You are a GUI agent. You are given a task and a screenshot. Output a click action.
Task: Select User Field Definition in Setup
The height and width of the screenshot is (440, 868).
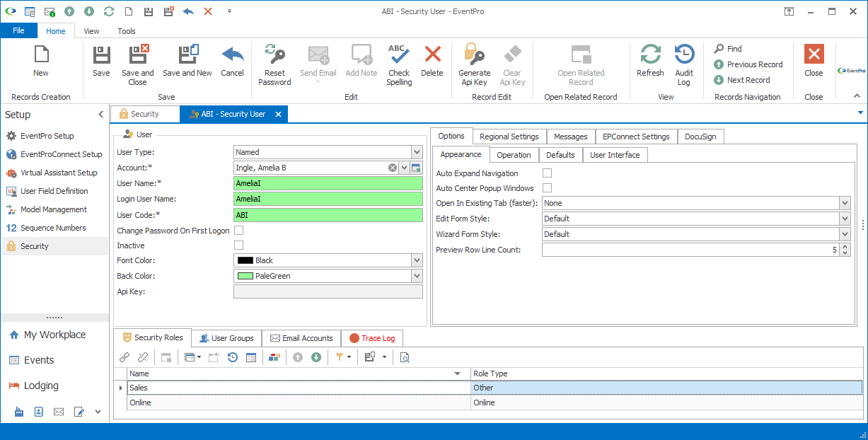pos(55,191)
